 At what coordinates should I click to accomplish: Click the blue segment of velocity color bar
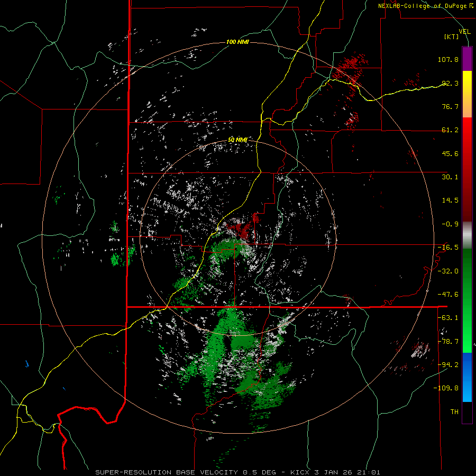(467, 377)
